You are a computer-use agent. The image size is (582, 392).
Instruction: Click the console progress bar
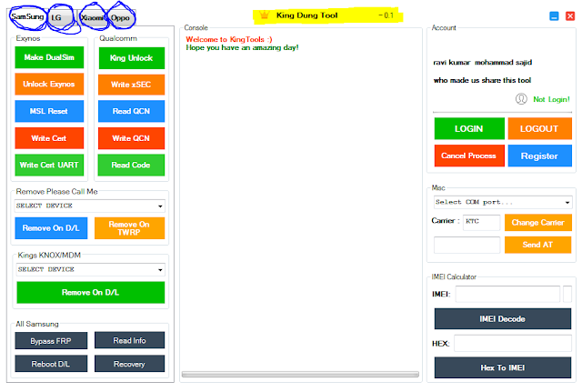tap(300, 374)
